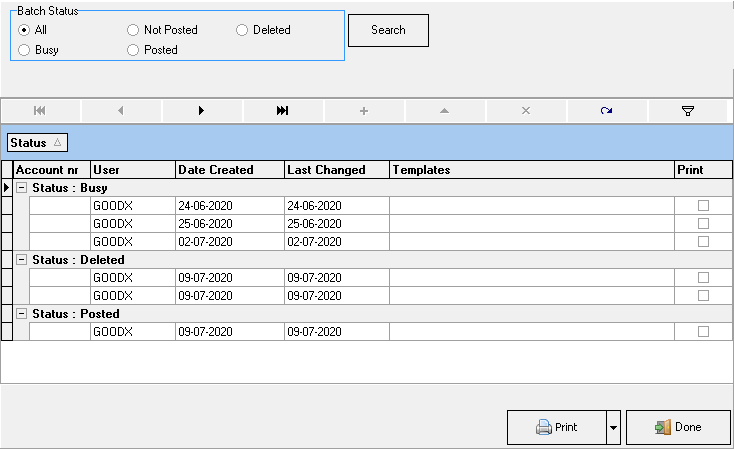The width and height of the screenshot is (734, 449).
Task: Go to first record in navigator
Action: pyautogui.click(x=40, y=111)
